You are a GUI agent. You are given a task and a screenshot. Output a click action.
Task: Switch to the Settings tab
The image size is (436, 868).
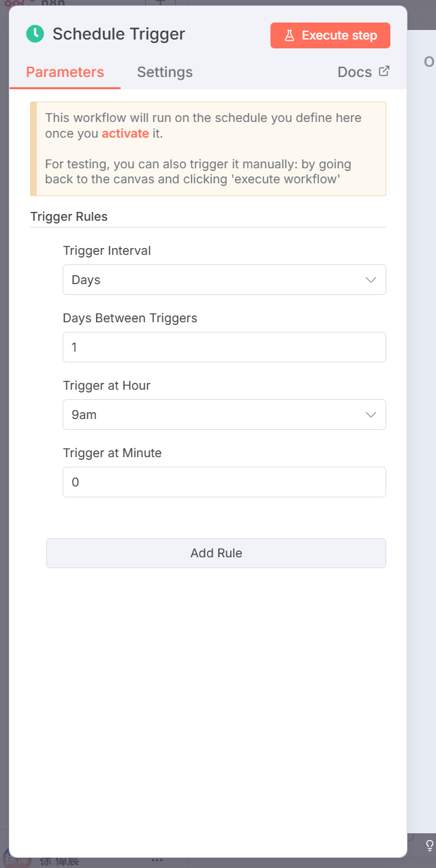point(165,72)
